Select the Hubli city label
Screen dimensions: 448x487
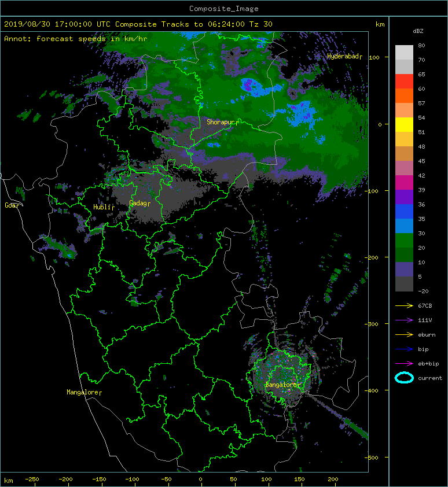coord(104,207)
